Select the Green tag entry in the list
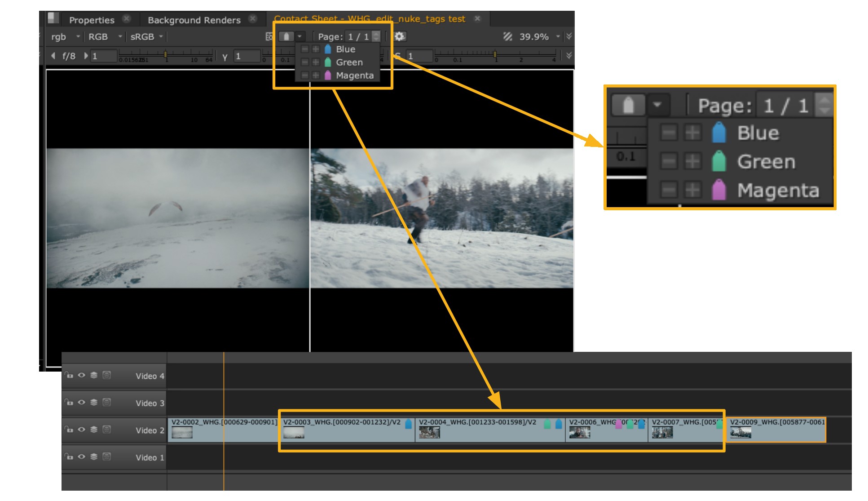The width and height of the screenshot is (868, 501). tap(349, 62)
